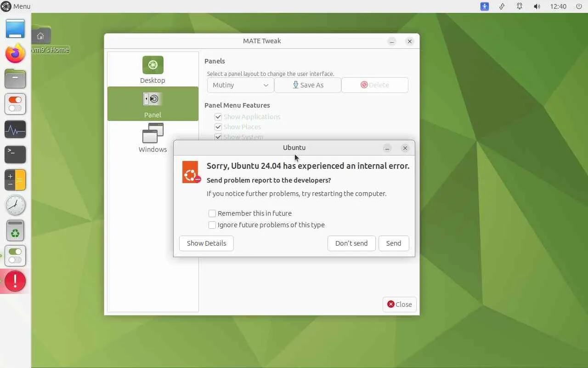
Task: Open the Windows section in MATE Tweak
Action: coord(153,138)
